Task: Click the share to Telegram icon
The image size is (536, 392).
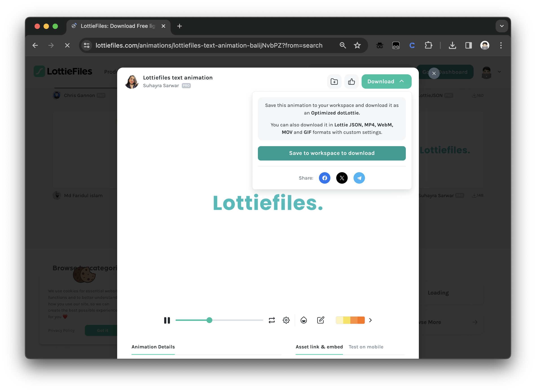Action: pyautogui.click(x=359, y=178)
